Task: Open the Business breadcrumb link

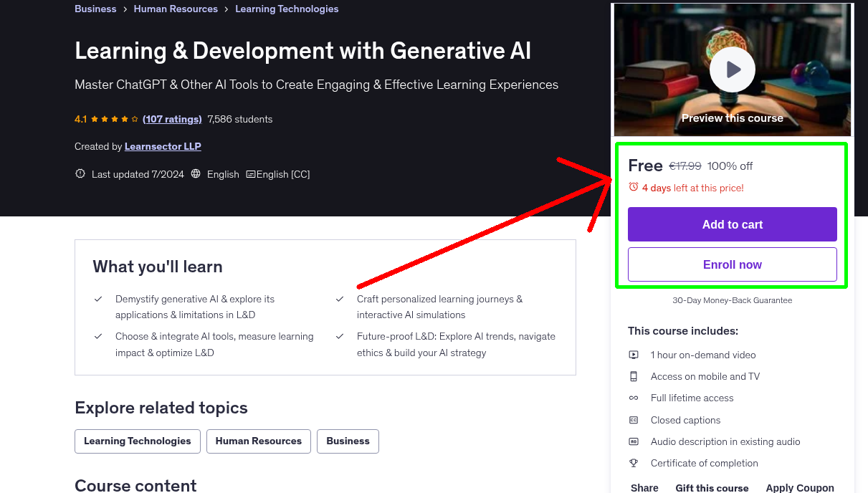Action: click(x=95, y=9)
